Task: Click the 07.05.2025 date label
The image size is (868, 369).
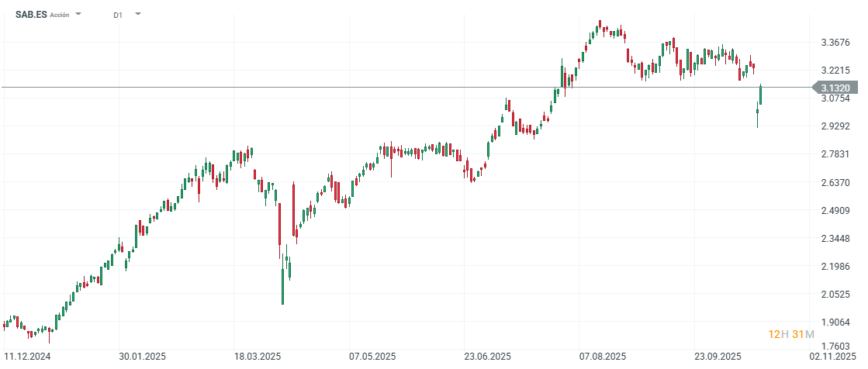Action: [x=371, y=357]
